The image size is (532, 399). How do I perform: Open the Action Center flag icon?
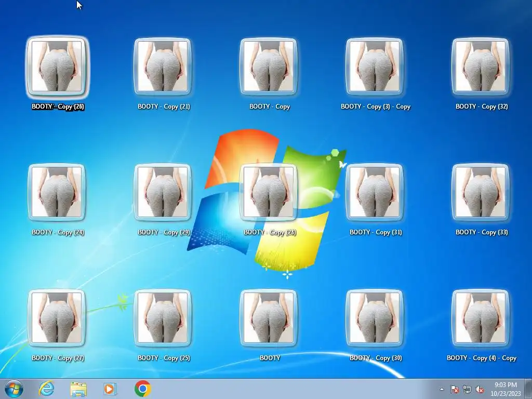coord(455,389)
